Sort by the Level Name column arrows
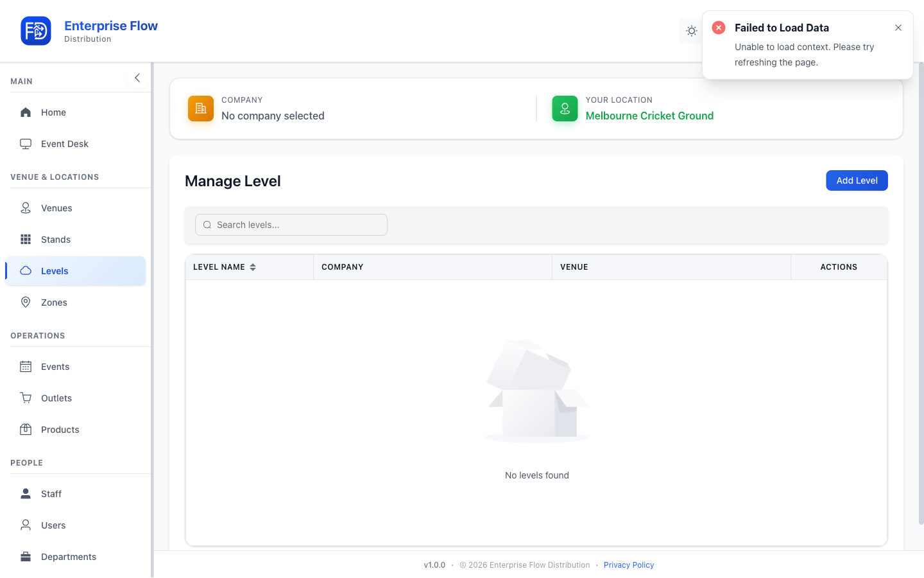 point(253,267)
